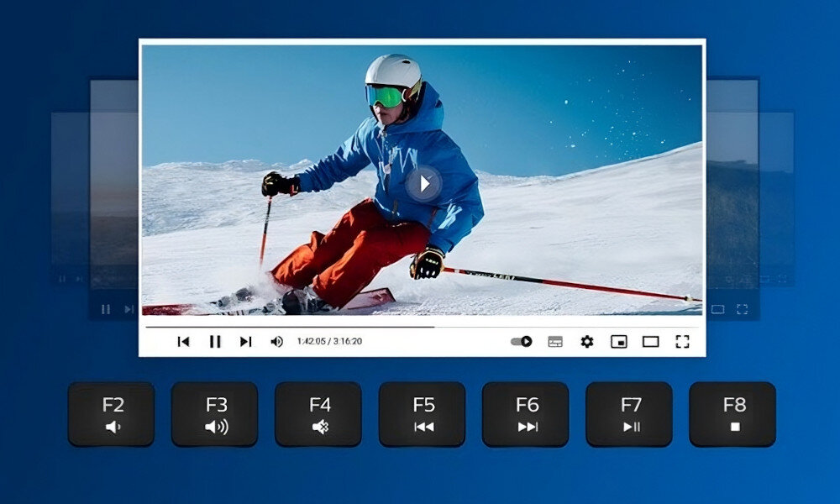Image resolution: width=840 pixels, height=504 pixels.
Task: Hit the F4 mute key
Action: 318,414
